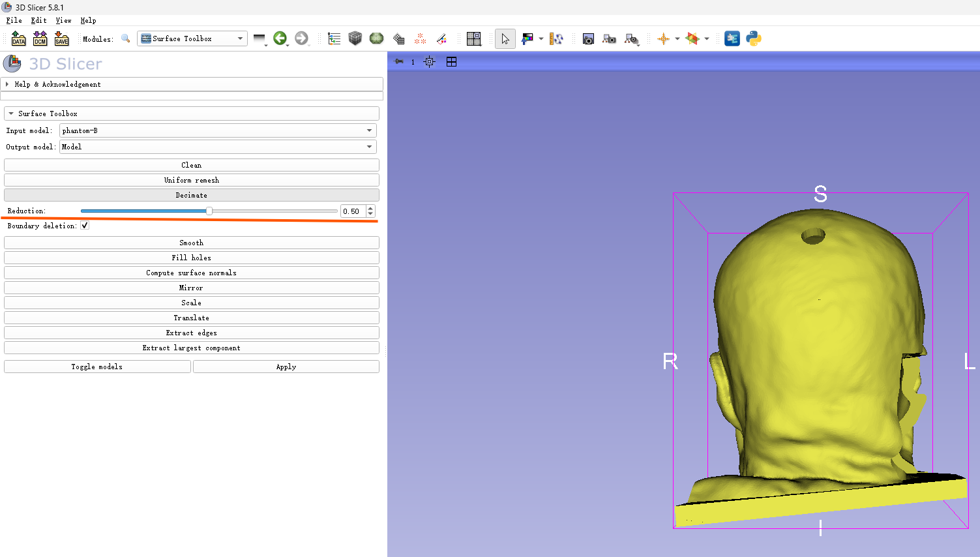Image resolution: width=980 pixels, height=557 pixels.
Task: Go to next module with grey forward arrow
Action: click(x=301, y=38)
